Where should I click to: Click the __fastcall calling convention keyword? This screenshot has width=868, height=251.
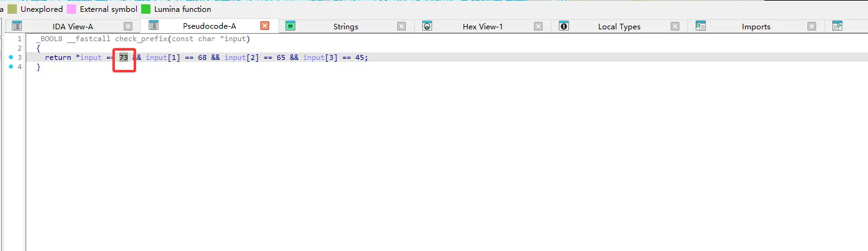[88, 39]
